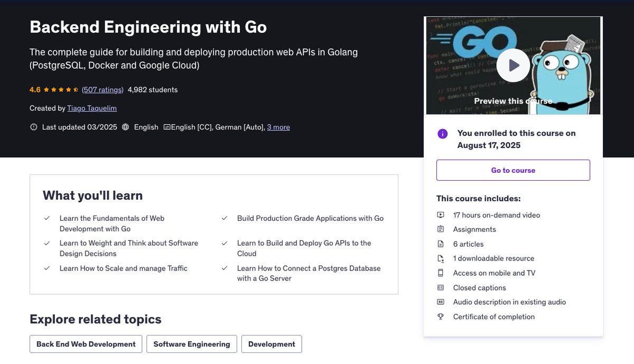Click checkmark beside Connect a Postgres Database

[225, 268]
